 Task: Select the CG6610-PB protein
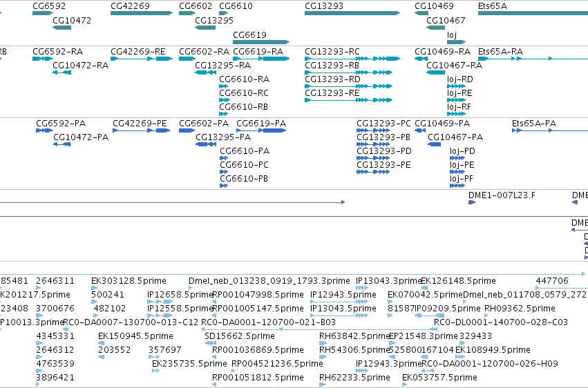pos(224,186)
